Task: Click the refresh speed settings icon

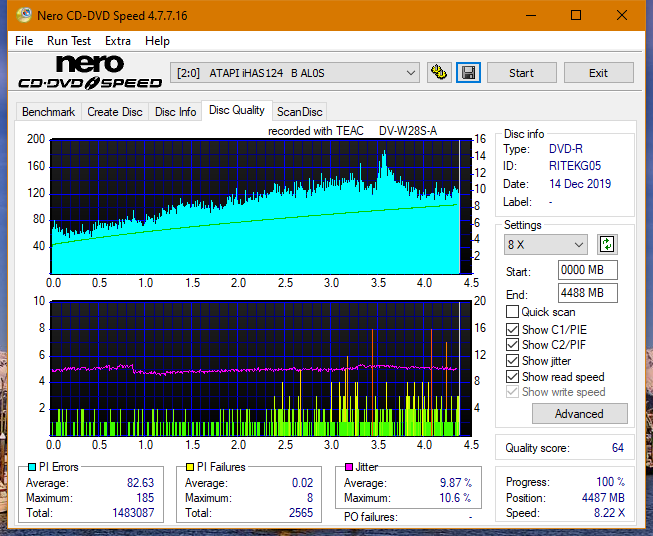Action: [x=607, y=244]
